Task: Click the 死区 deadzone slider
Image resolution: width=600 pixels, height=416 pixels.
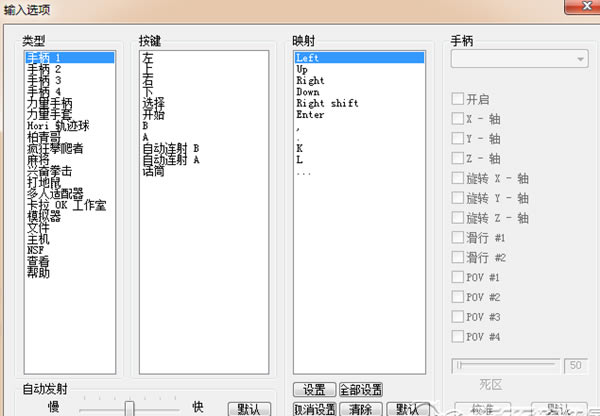Action: [508, 364]
